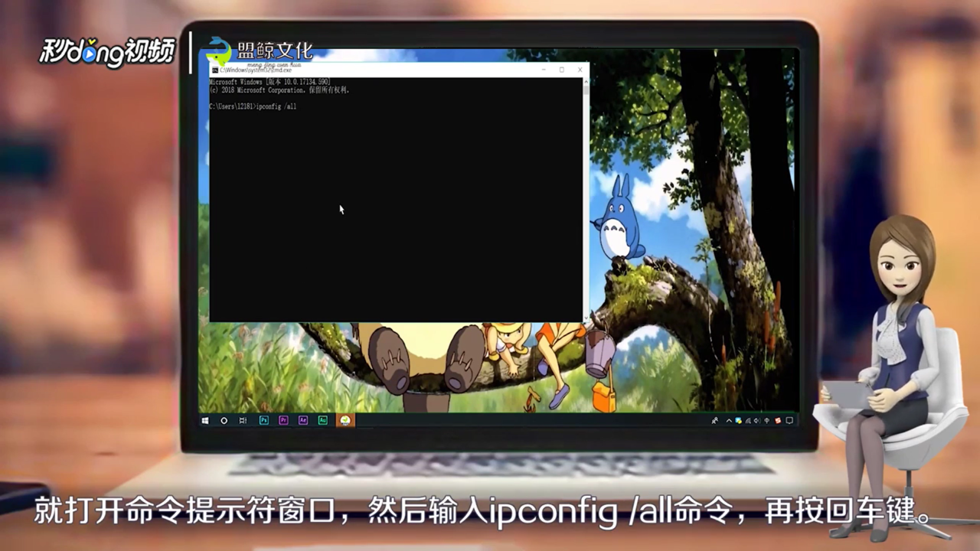Minimize the cmd.exe window
This screenshot has height=551, width=980.
pos(544,70)
